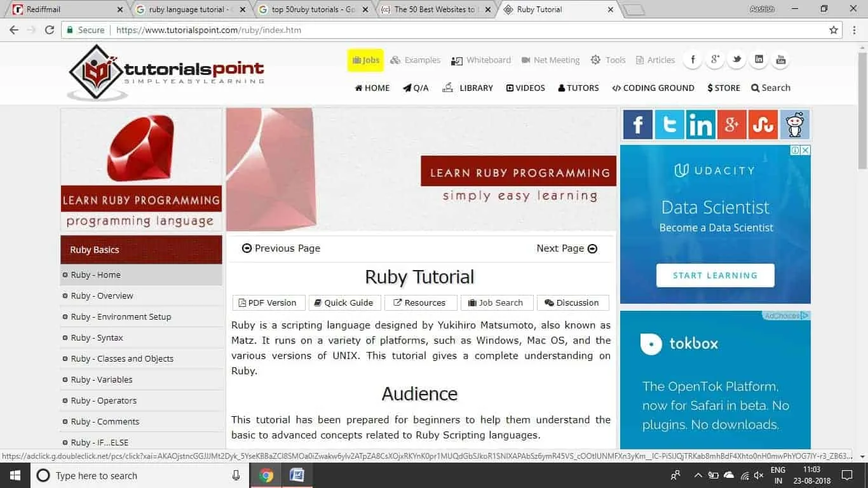The width and height of the screenshot is (868, 488).
Task: Switch to ruby language tutorial tab
Action: (191, 10)
